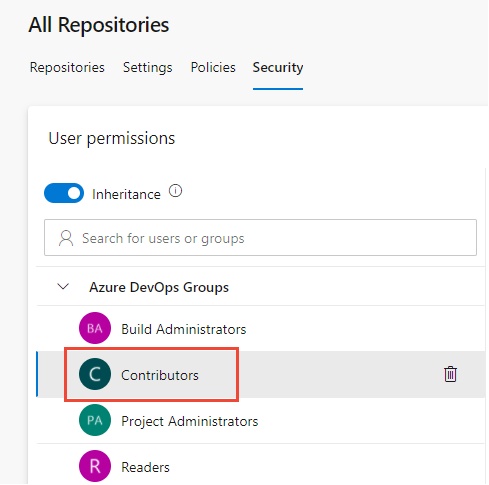Select the Readers group

[260, 465]
